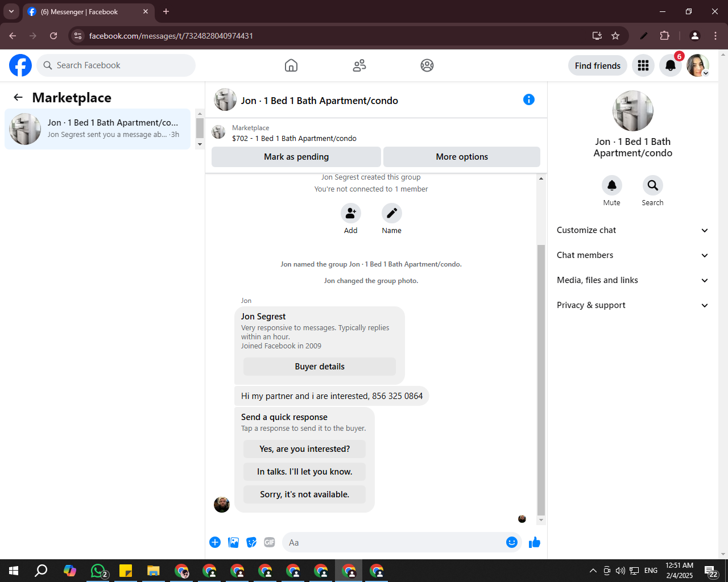The image size is (728, 582).
Task: Open more actions plus icon in composer
Action: point(215,542)
